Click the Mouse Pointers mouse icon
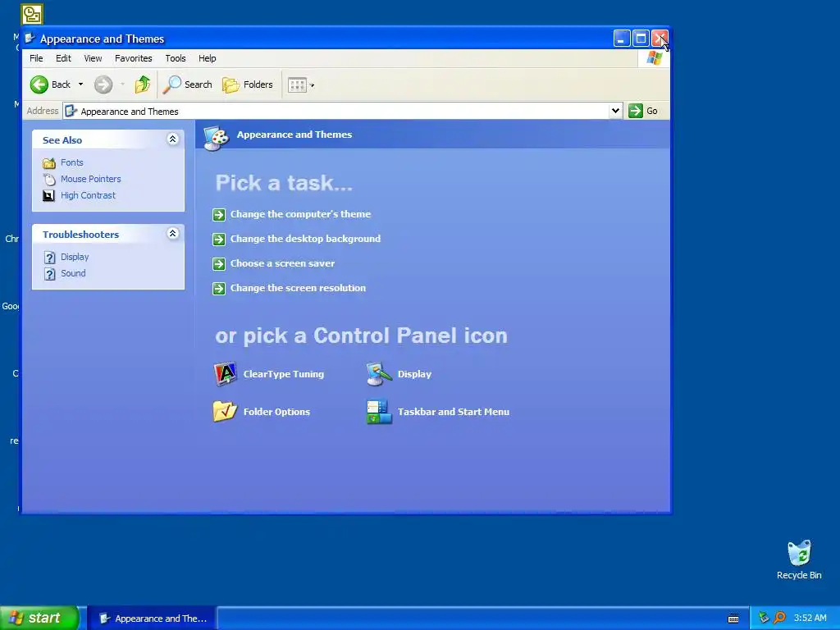The image size is (840, 630). tap(49, 180)
